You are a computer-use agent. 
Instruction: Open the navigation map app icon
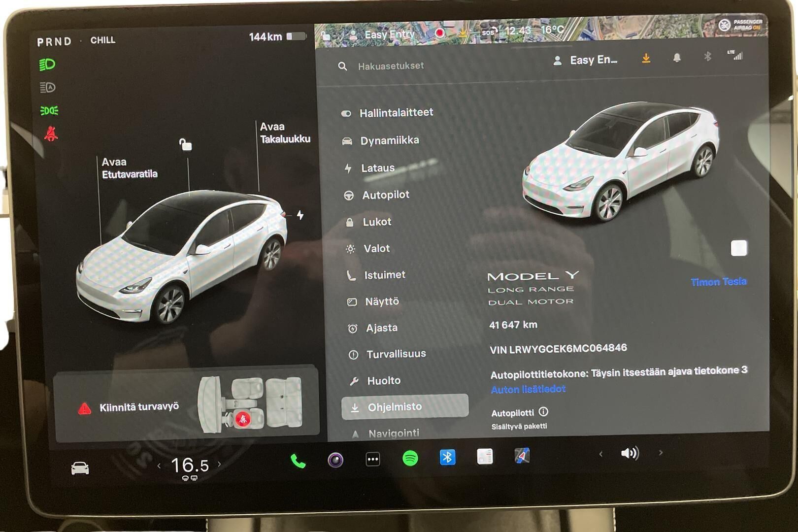pos(522,455)
